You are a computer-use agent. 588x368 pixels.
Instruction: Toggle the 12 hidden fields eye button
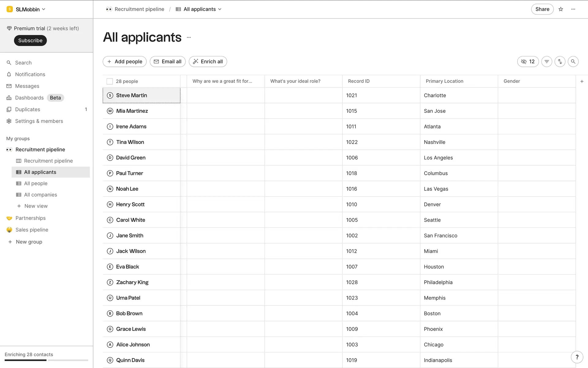click(x=528, y=62)
